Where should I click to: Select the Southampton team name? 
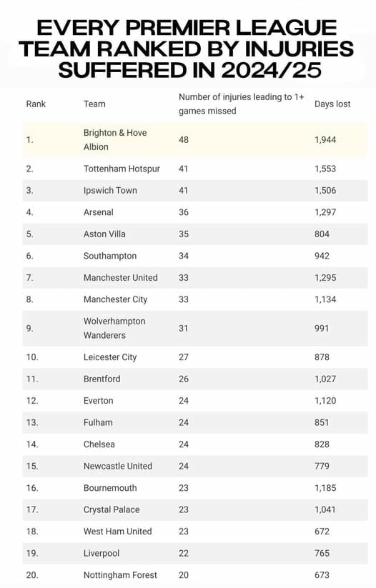(110, 256)
